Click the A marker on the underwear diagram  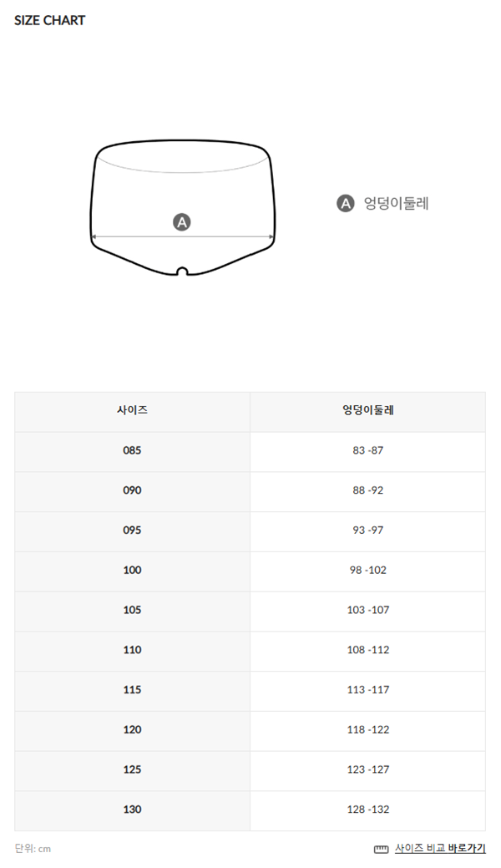click(181, 222)
